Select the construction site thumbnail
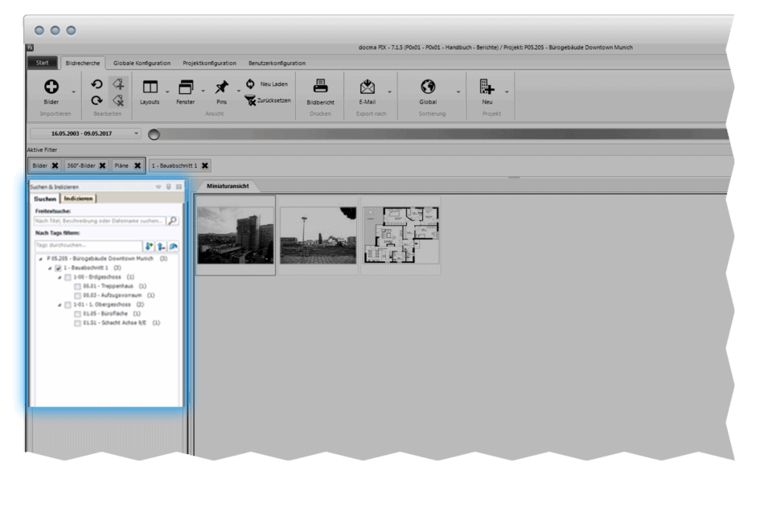Screen dimensions: 772x532 click(318, 235)
